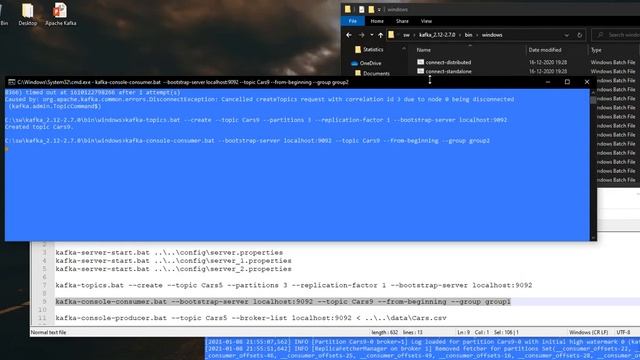Click the 'sw' breadcrumb in address bar
The height and width of the screenshot is (360, 640).
coord(406,35)
